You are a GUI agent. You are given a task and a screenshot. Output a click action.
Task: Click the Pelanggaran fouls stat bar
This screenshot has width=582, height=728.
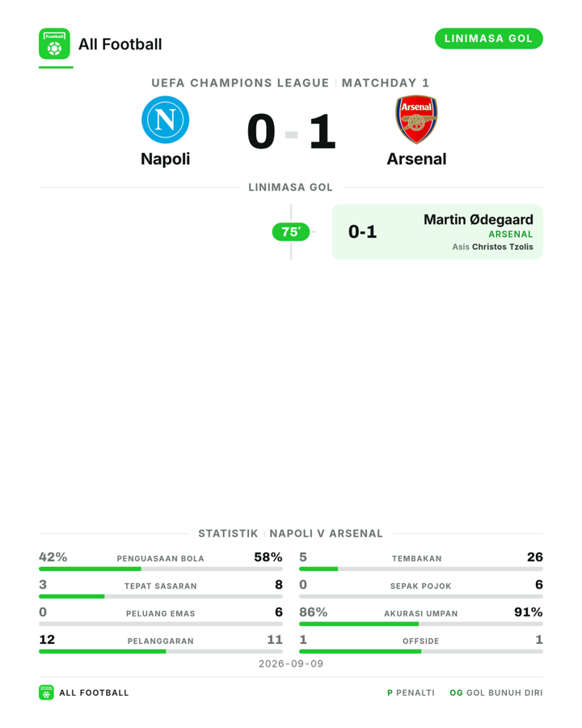(x=161, y=651)
